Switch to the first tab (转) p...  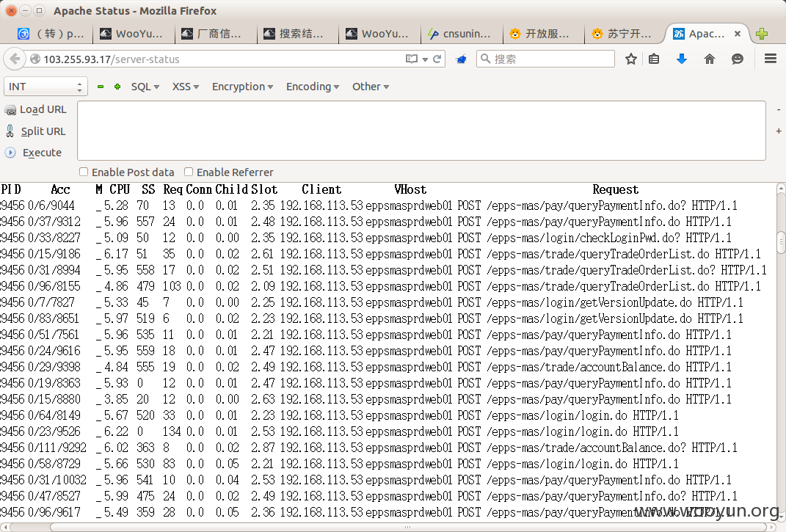coord(51,34)
